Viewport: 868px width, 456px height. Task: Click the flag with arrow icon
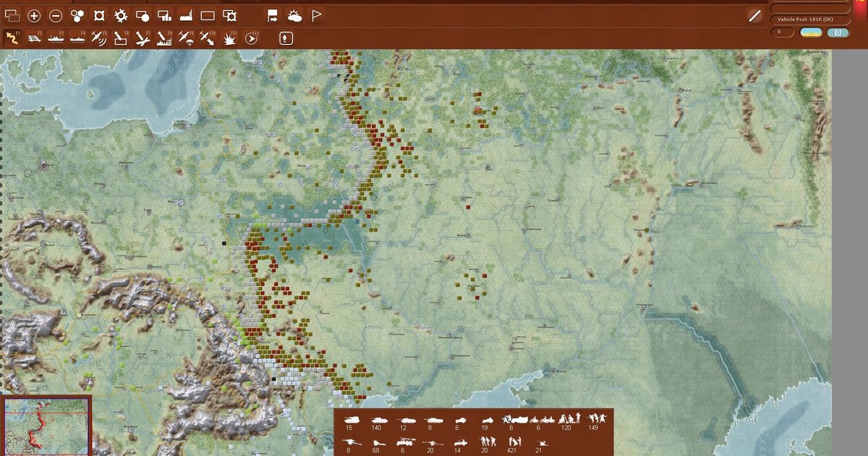tap(273, 15)
